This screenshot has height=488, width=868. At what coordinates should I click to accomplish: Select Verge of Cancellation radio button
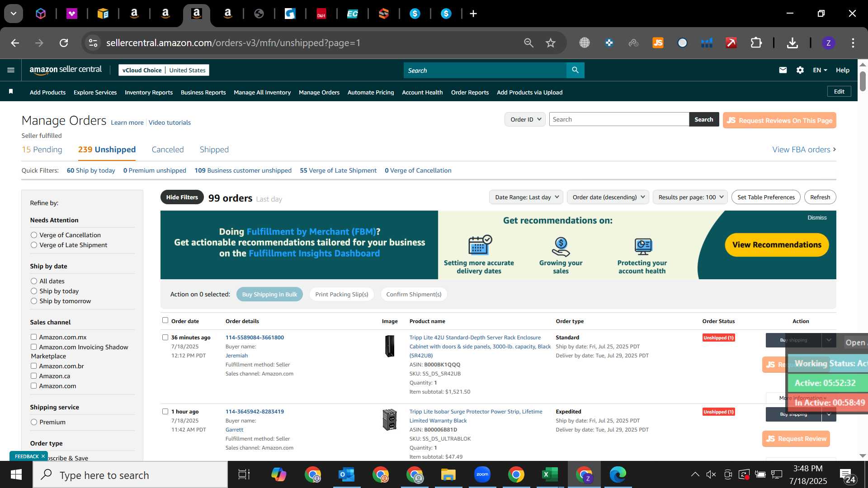pyautogui.click(x=34, y=235)
